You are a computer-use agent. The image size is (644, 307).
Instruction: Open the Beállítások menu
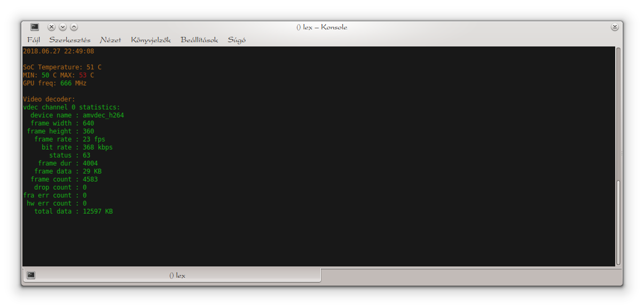tap(199, 40)
